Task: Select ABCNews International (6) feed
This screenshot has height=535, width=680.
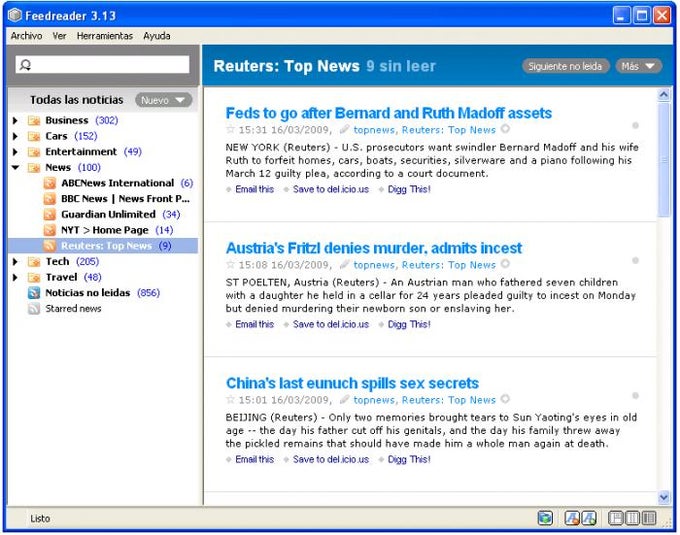Action: (x=103, y=183)
